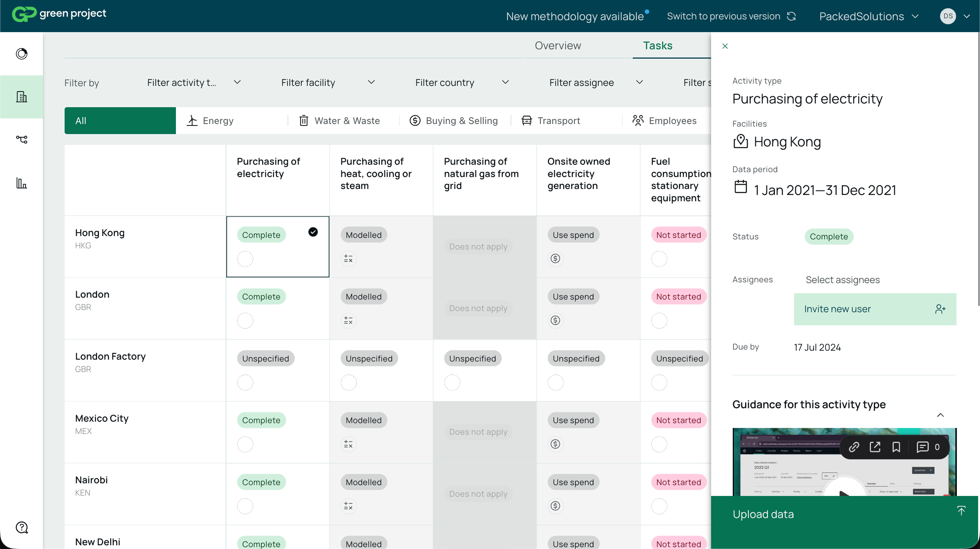Click the London Complete status badge
The height and width of the screenshot is (549, 980).
(261, 297)
